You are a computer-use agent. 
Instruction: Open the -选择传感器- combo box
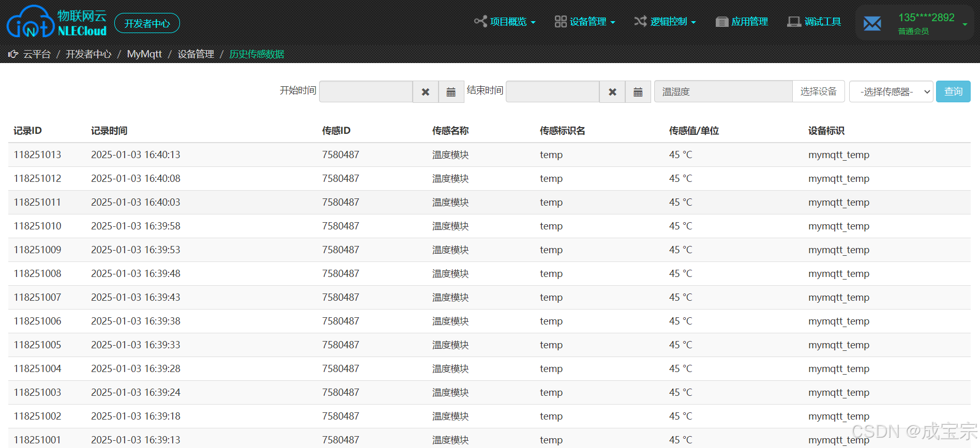891,91
